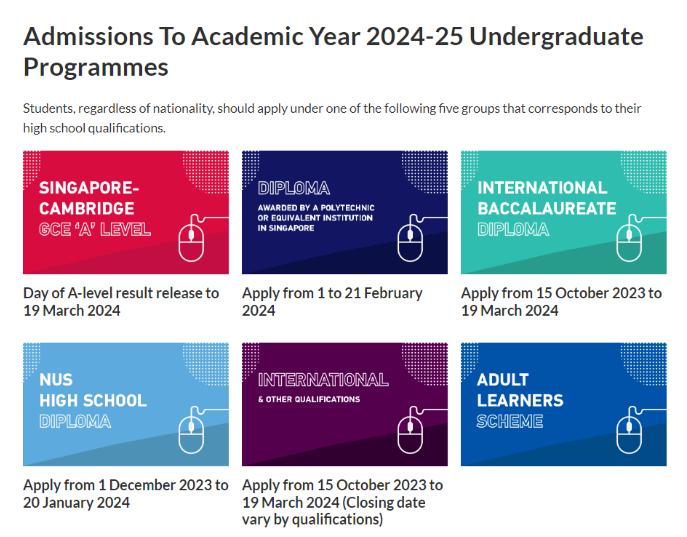Image resolution: width=687 pixels, height=537 pixels.
Task: Click mouse icon on NUS High School card
Action: point(193,433)
